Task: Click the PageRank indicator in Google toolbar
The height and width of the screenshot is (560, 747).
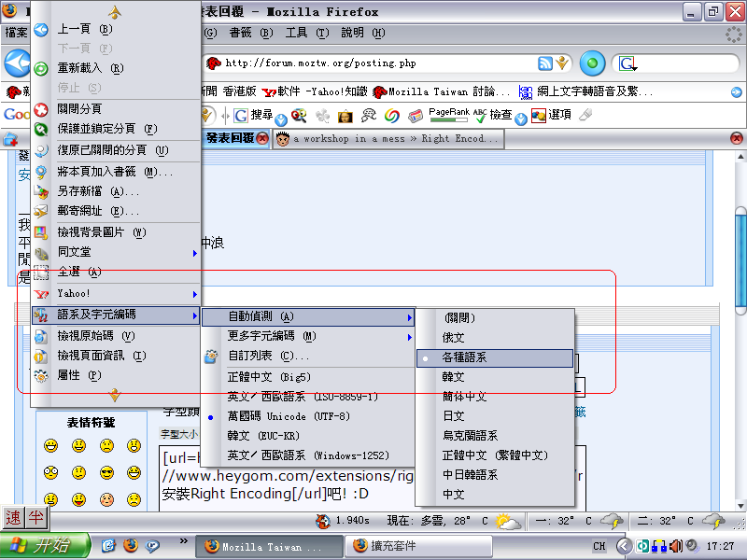Action: pos(448,115)
